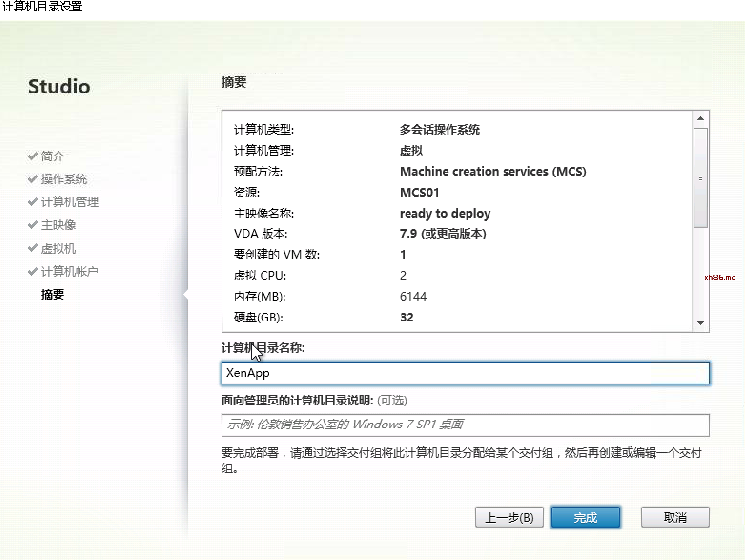The width and height of the screenshot is (745, 560).
Task: Click the checkmark icon beside 计算机帐户
Action: [x=32, y=271]
